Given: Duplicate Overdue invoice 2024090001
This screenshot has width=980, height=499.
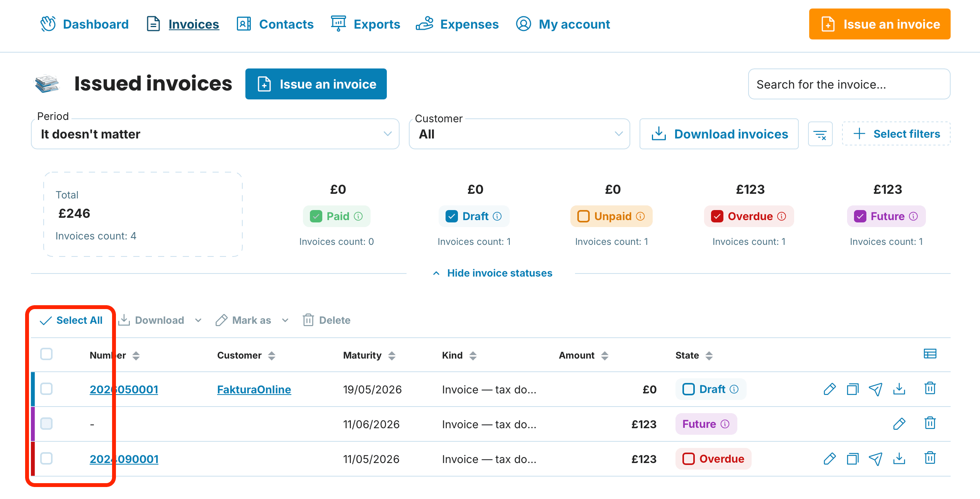Looking at the screenshot, I should (852, 458).
